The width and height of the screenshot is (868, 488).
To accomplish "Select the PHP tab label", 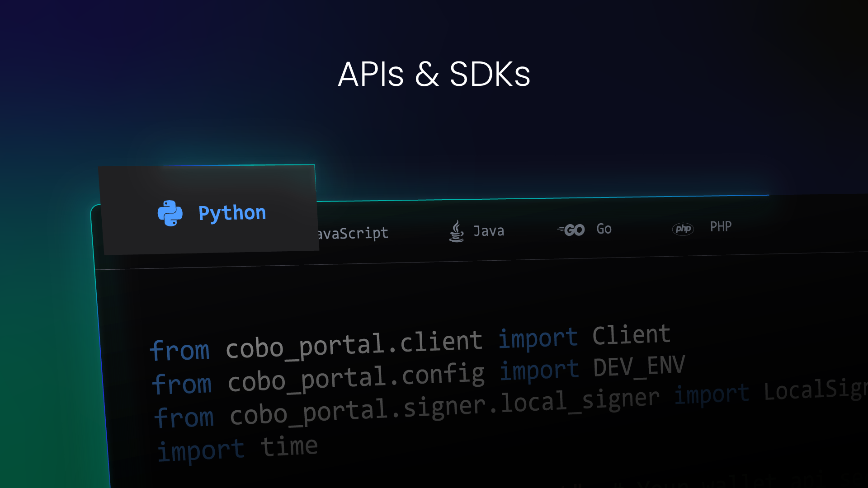I will point(721,226).
